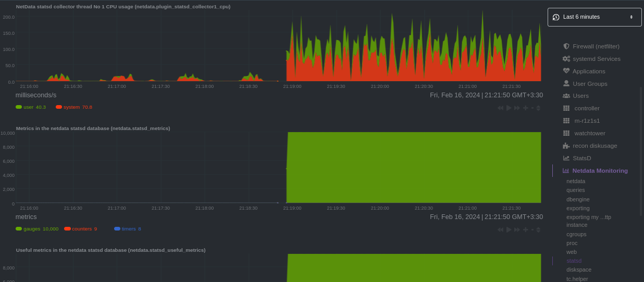Click the milliseconds/s units label
Screen dimensions: 644x282
[36, 95]
